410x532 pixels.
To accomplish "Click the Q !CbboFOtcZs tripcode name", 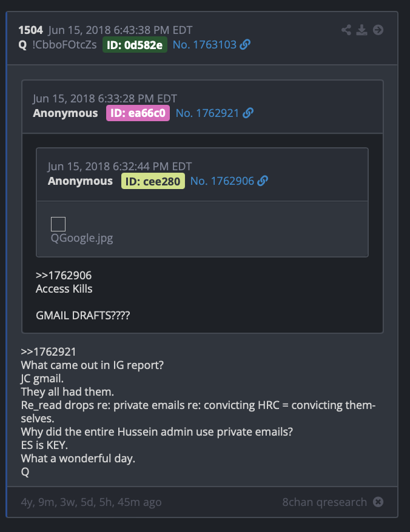I will (x=58, y=44).
